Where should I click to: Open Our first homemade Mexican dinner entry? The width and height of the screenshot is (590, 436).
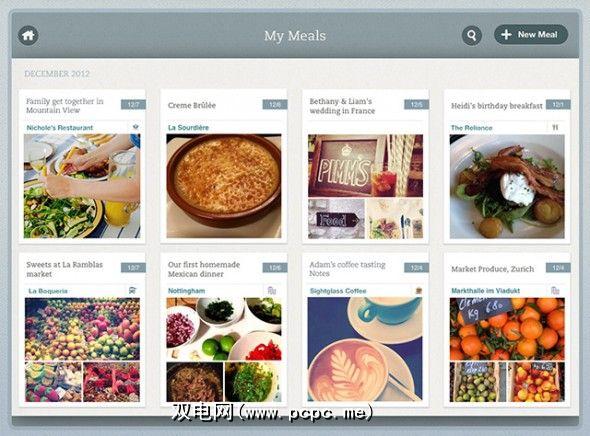204,269
